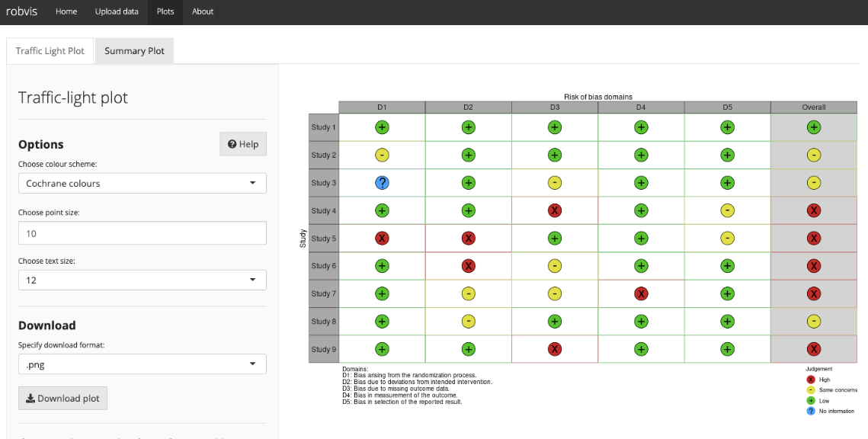Image resolution: width=868 pixels, height=439 pixels.
Task: Click the red High icon in Study 7 D4
Action: [x=641, y=293]
